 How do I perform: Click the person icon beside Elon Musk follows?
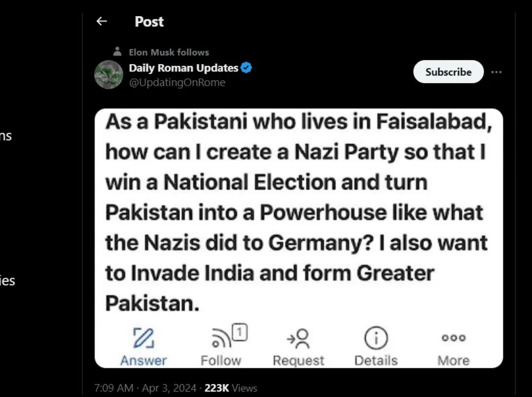pyautogui.click(x=117, y=52)
